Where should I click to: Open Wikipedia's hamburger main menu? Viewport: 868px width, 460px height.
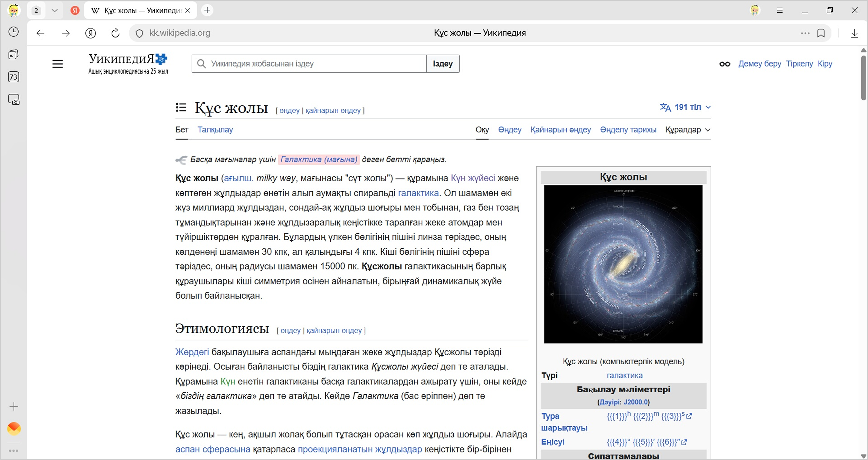[x=58, y=64]
